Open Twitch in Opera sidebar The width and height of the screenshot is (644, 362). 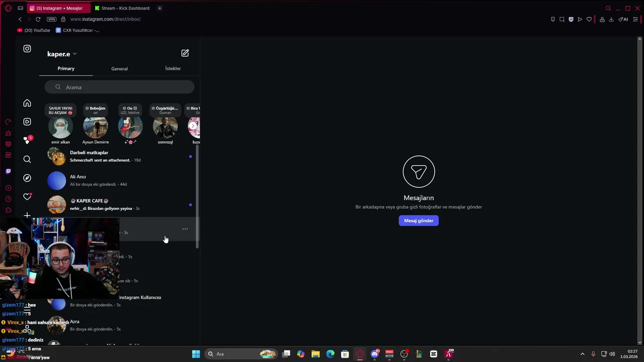(x=8, y=171)
